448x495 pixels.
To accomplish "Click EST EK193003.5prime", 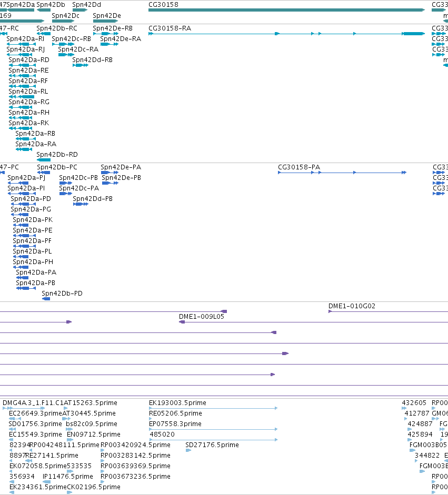I will tap(177, 403).
